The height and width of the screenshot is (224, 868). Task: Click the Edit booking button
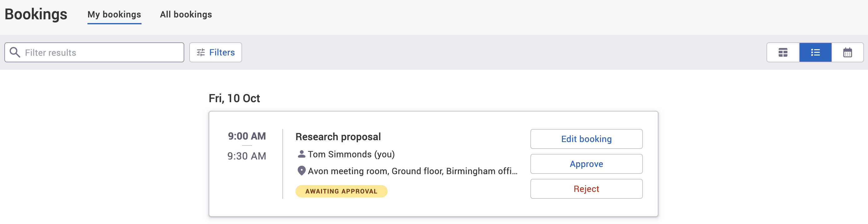pos(586,139)
